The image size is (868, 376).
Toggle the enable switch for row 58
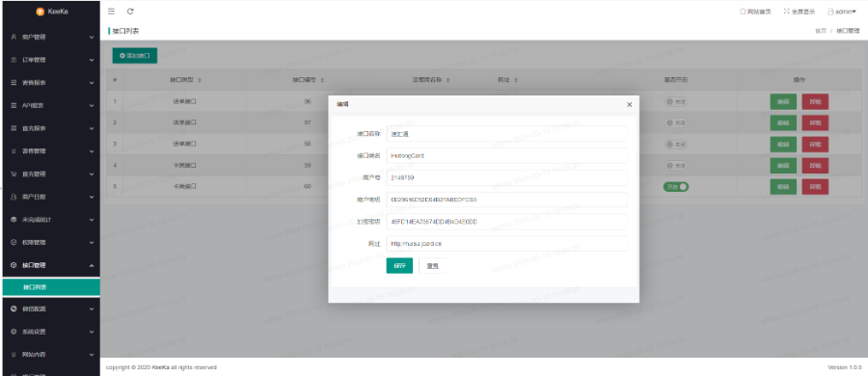[676, 144]
